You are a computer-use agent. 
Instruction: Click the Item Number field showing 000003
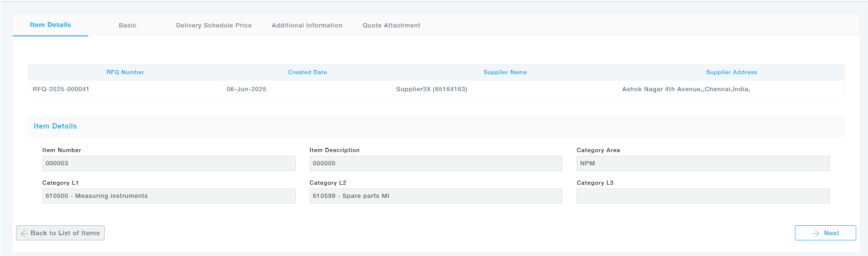pos(169,163)
